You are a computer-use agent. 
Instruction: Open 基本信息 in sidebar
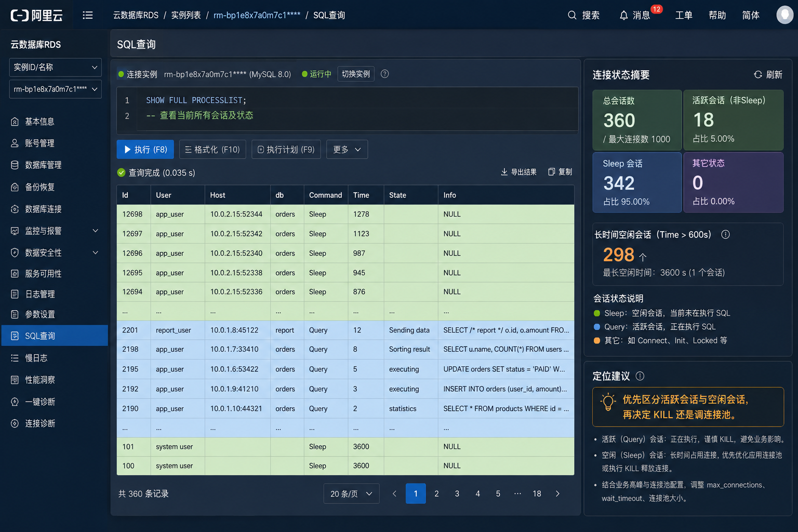55,121
